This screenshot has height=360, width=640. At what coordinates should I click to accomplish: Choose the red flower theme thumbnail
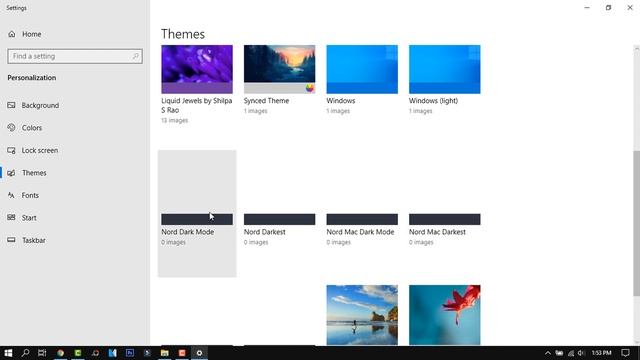444,315
